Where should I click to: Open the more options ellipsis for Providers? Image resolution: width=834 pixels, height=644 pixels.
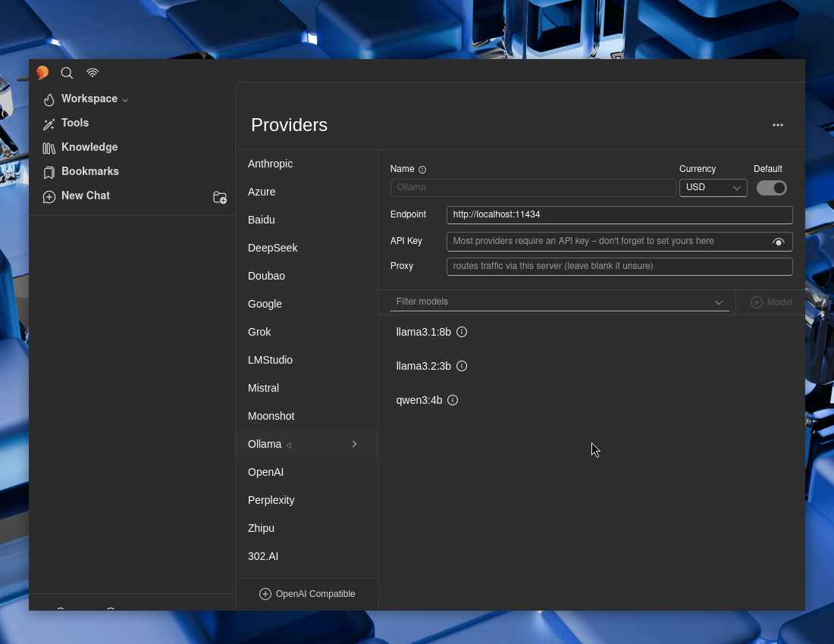pyautogui.click(x=778, y=125)
